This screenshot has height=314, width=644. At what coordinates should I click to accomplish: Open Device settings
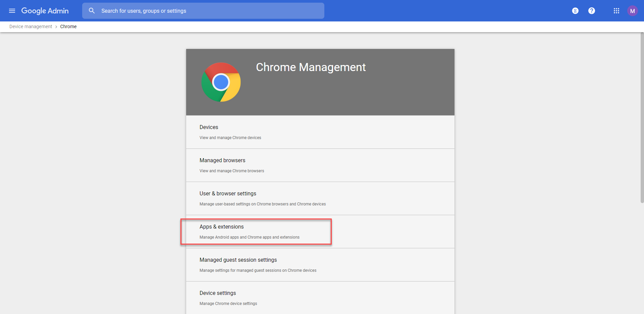pos(320,298)
